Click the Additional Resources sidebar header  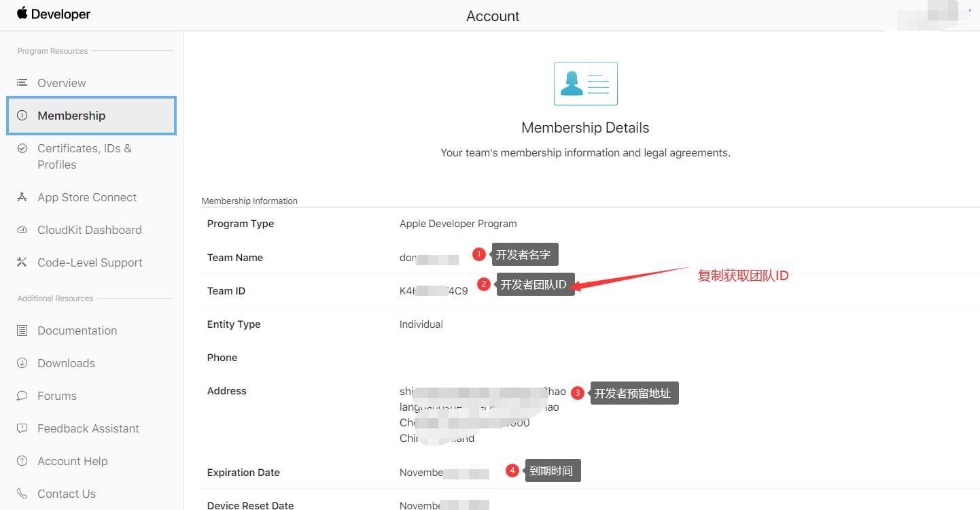pyautogui.click(x=55, y=299)
